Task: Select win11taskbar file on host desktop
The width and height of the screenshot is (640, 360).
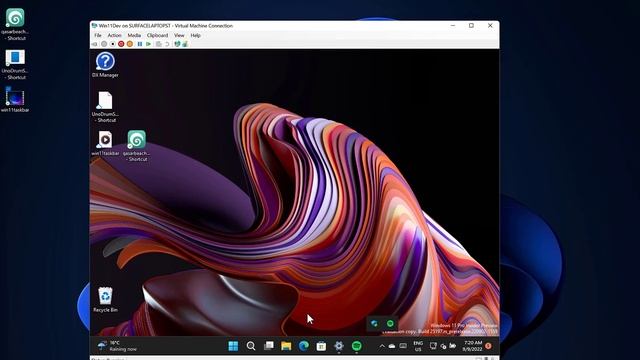Action: click(15, 100)
